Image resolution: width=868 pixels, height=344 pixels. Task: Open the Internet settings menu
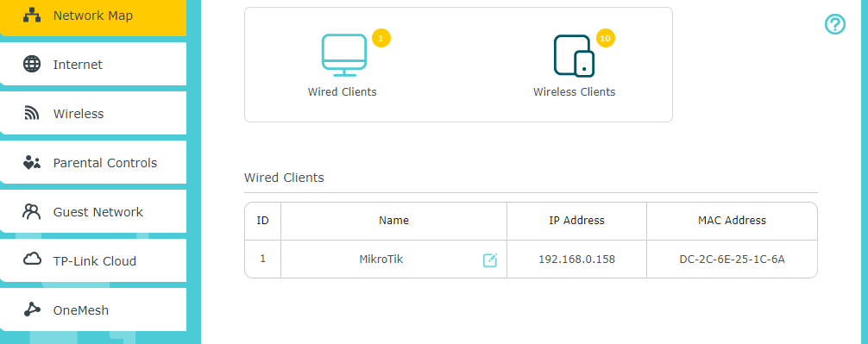pyautogui.click(x=93, y=64)
